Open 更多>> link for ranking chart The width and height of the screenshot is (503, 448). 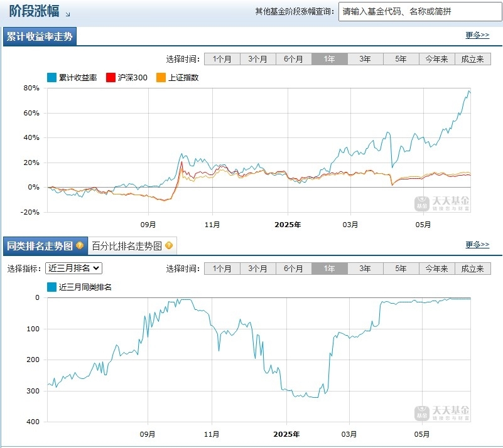(x=477, y=245)
